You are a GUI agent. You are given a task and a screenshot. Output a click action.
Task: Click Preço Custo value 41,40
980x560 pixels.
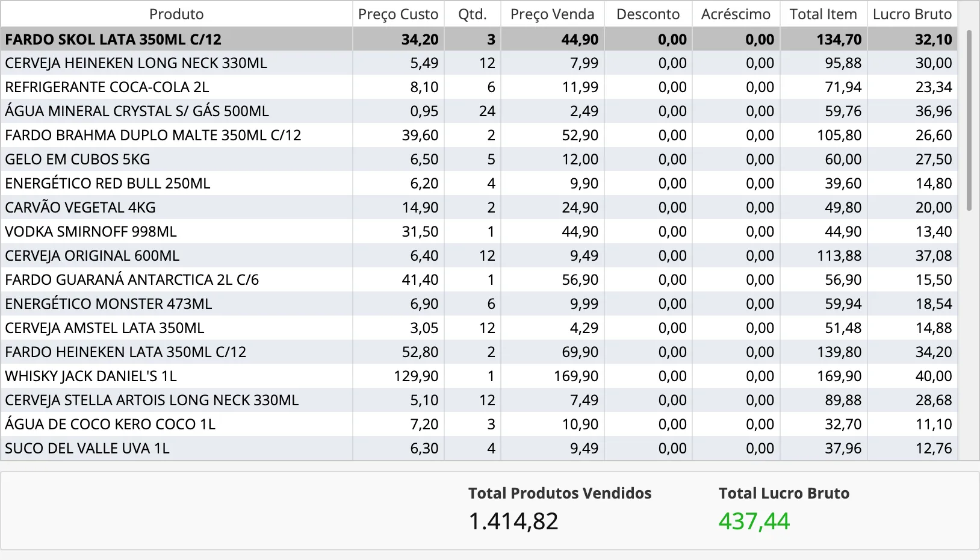(x=420, y=280)
